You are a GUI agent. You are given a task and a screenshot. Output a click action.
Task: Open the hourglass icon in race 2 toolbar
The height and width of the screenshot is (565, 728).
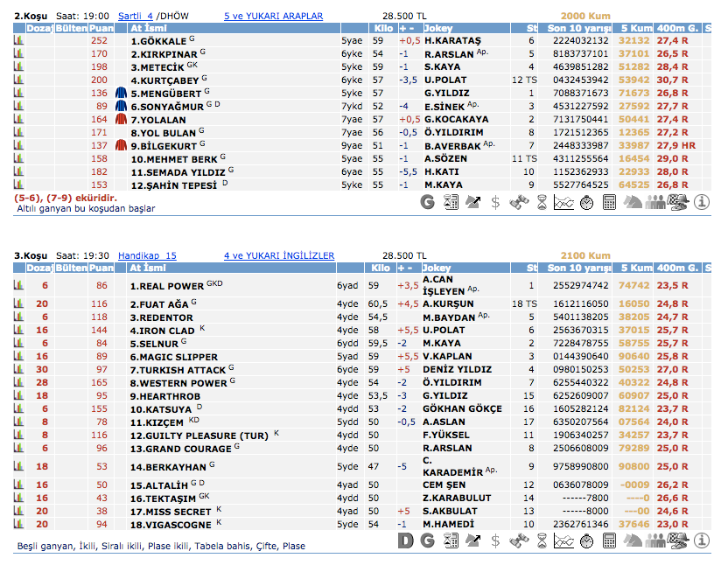coord(542,202)
